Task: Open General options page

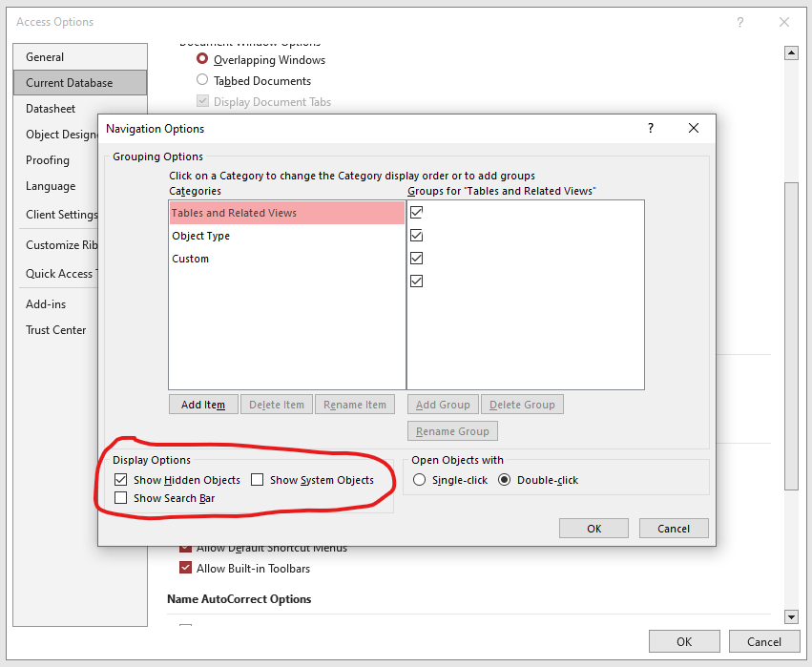Action: pyautogui.click(x=80, y=57)
